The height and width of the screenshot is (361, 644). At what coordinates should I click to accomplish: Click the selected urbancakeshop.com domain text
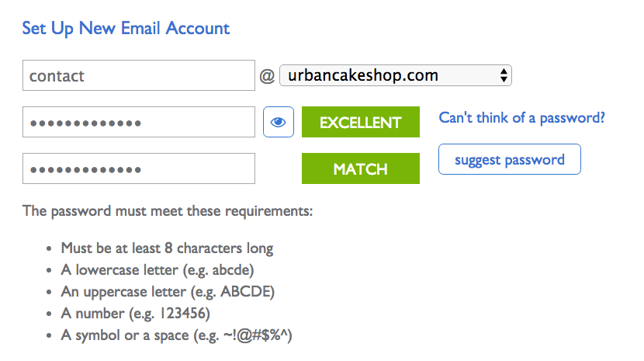click(x=363, y=75)
